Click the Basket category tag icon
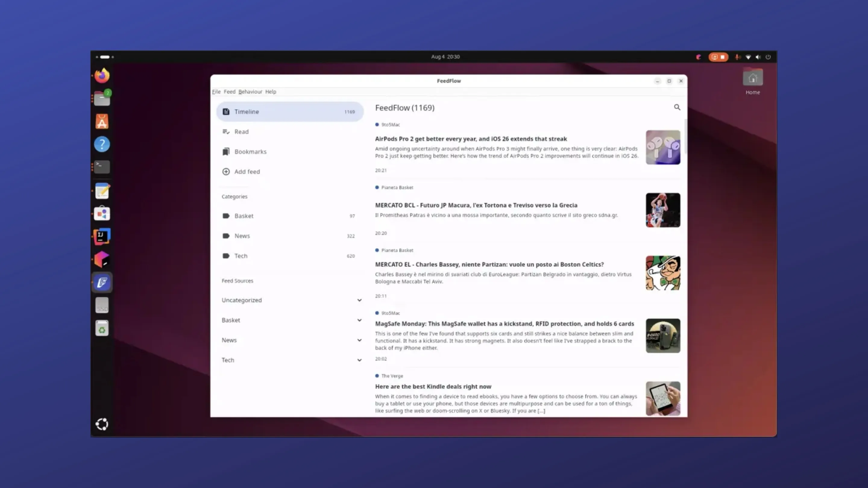 [x=226, y=216]
